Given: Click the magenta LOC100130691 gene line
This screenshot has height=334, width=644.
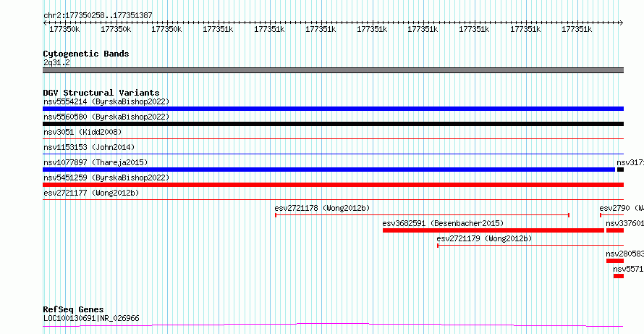Looking at the screenshot, I should click(x=333, y=325).
